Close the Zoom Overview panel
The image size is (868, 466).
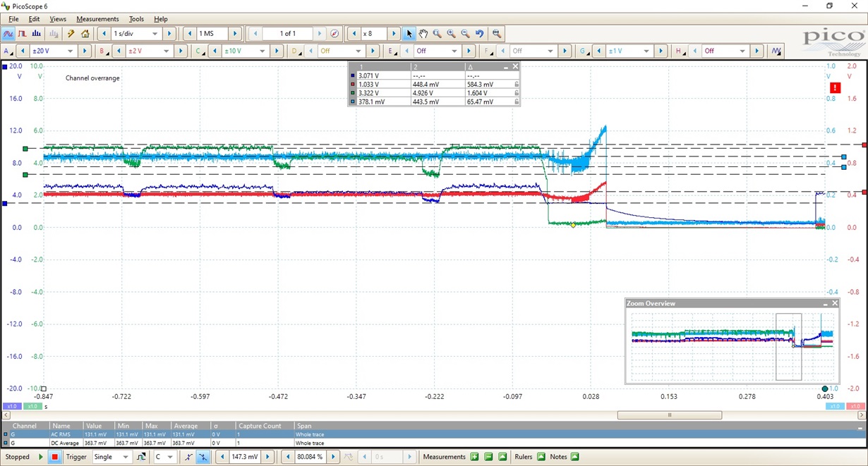pyautogui.click(x=835, y=303)
